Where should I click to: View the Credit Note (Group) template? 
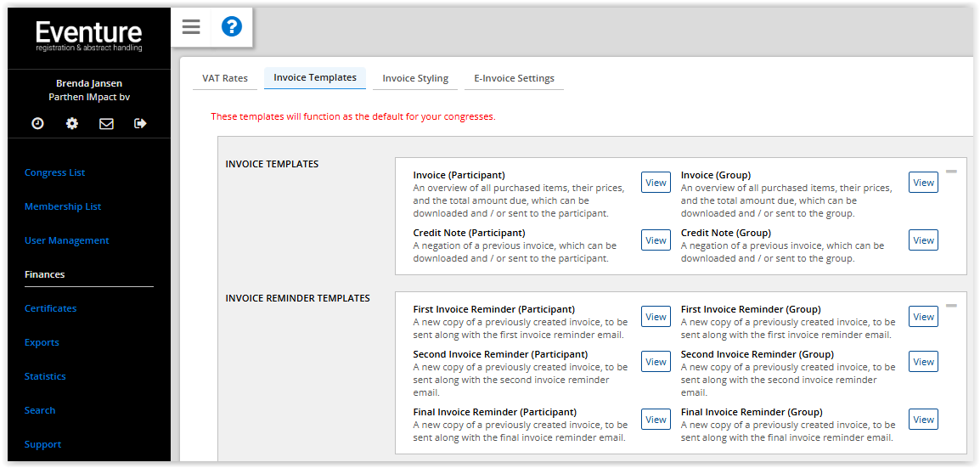tap(923, 240)
